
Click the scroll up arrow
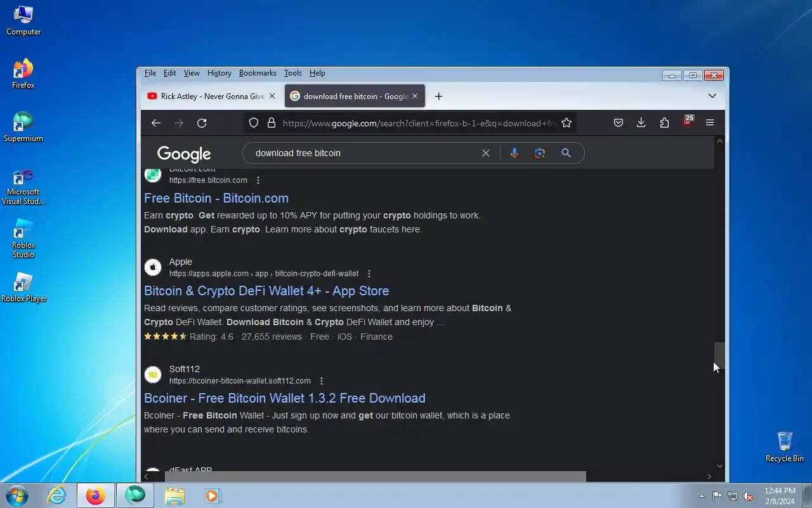point(719,141)
